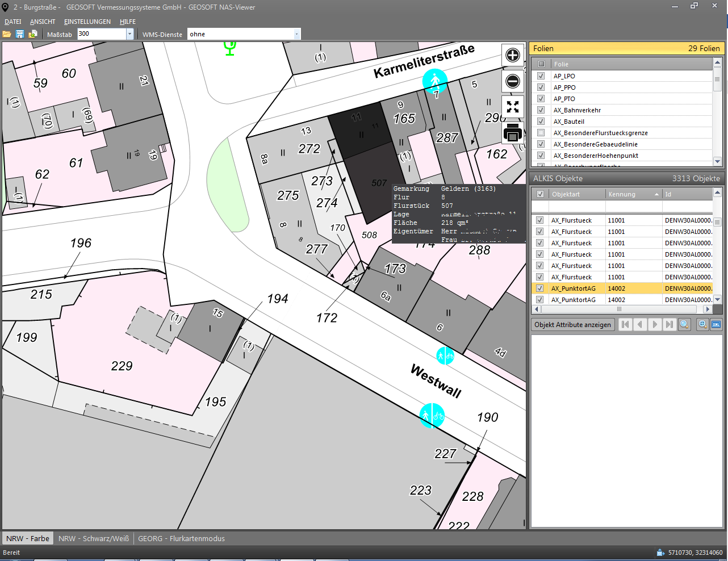Hide the AX_BesondereGebaeudelinie layer
Viewport: 728px width, 561px height.
[541, 144]
